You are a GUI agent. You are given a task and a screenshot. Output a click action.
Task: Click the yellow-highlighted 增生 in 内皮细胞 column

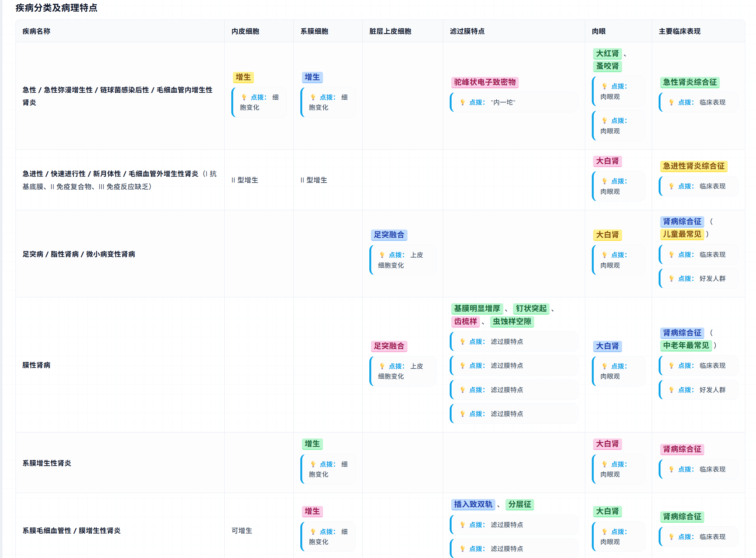(x=243, y=77)
